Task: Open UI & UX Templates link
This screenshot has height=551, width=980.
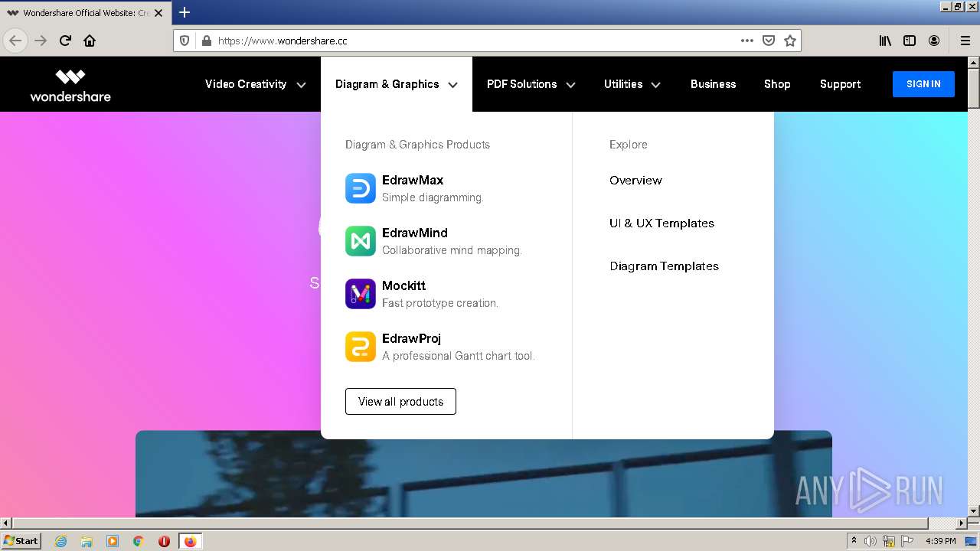Action: tap(661, 223)
